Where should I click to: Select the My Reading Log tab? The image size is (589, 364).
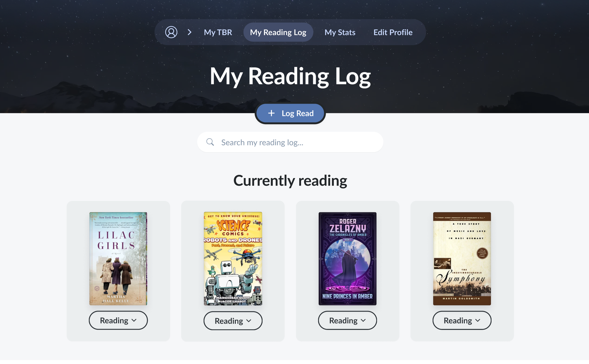point(278,32)
